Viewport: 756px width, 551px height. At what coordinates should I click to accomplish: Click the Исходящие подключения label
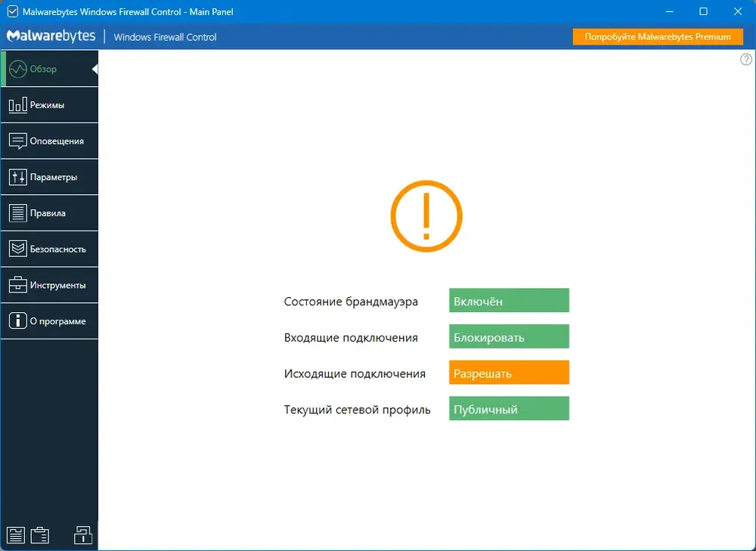tap(355, 374)
